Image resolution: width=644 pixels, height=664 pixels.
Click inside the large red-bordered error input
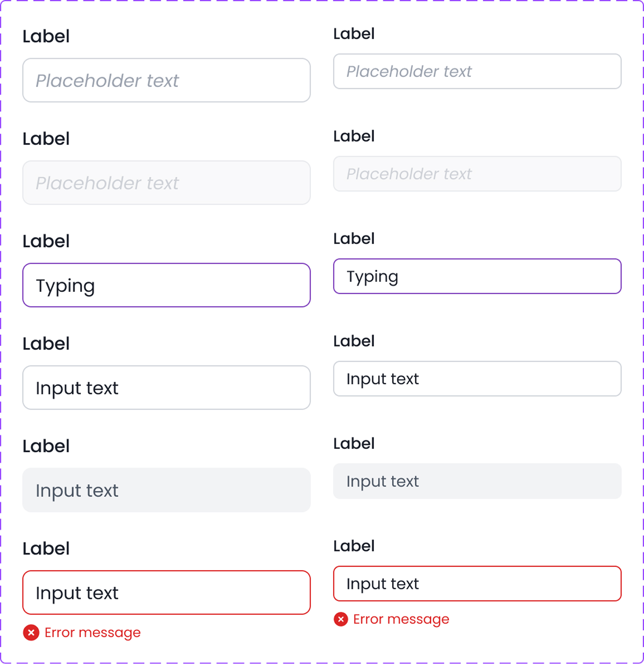coord(166,592)
